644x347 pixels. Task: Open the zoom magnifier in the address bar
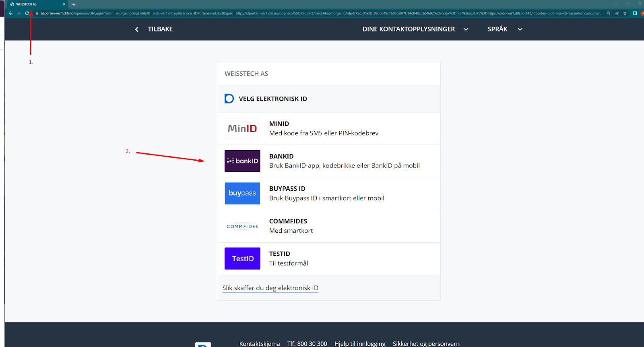coord(609,13)
